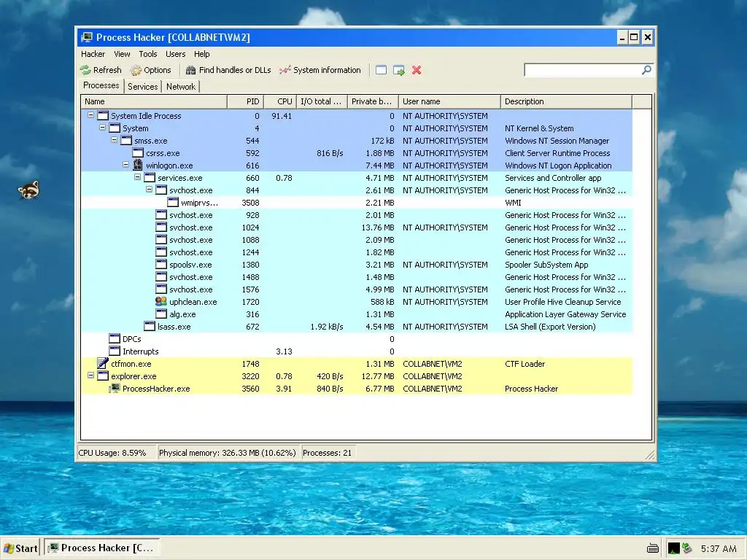Sort by the Name column header
This screenshot has width=747, height=560.
pos(154,101)
